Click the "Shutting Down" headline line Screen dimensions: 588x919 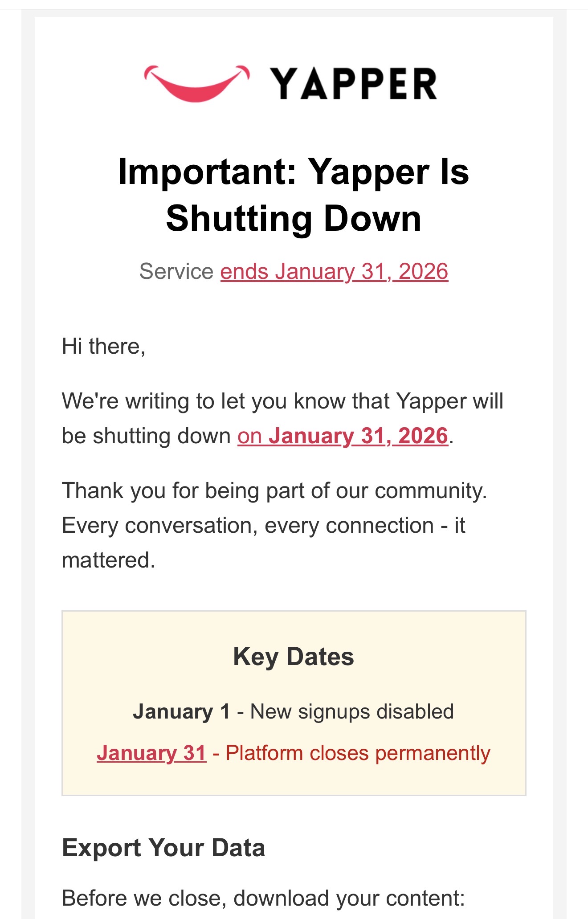click(294, 219)
